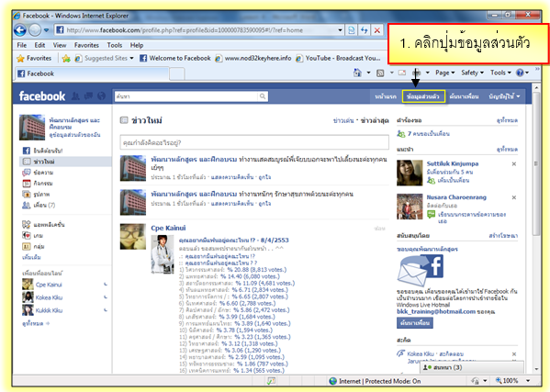Expand the command bar Tools dropdown

[x=500, y=73]
